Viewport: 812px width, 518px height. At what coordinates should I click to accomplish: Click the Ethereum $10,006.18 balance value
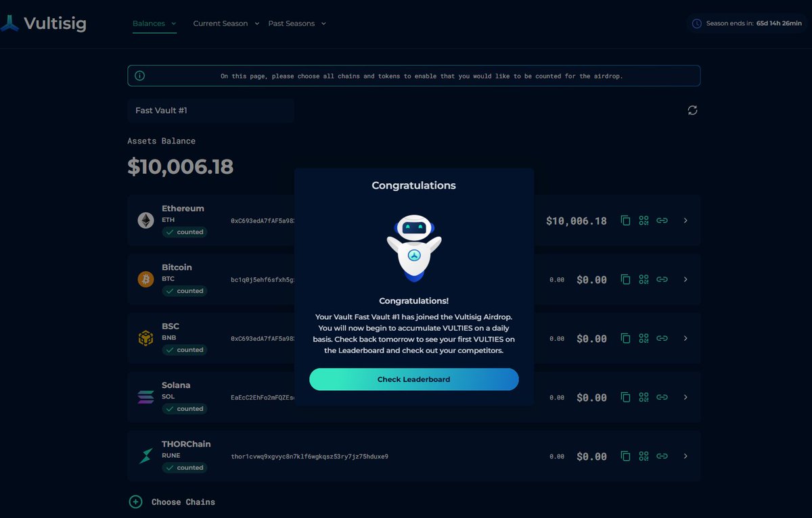(x=577, y=220)
